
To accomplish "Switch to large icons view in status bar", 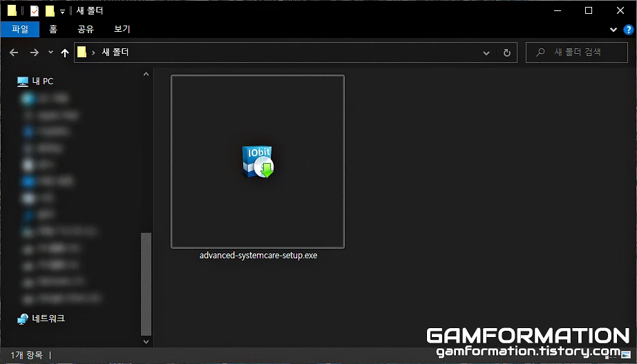I will [625, 356].
